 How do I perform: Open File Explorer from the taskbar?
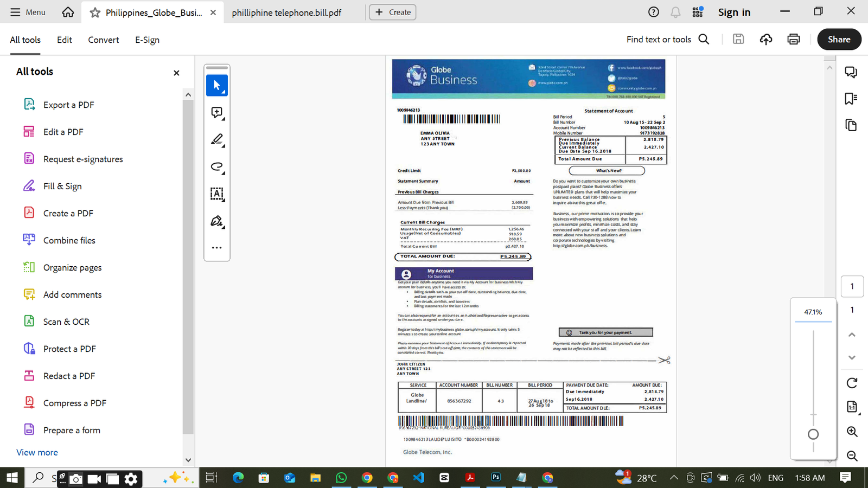(315, 478)
